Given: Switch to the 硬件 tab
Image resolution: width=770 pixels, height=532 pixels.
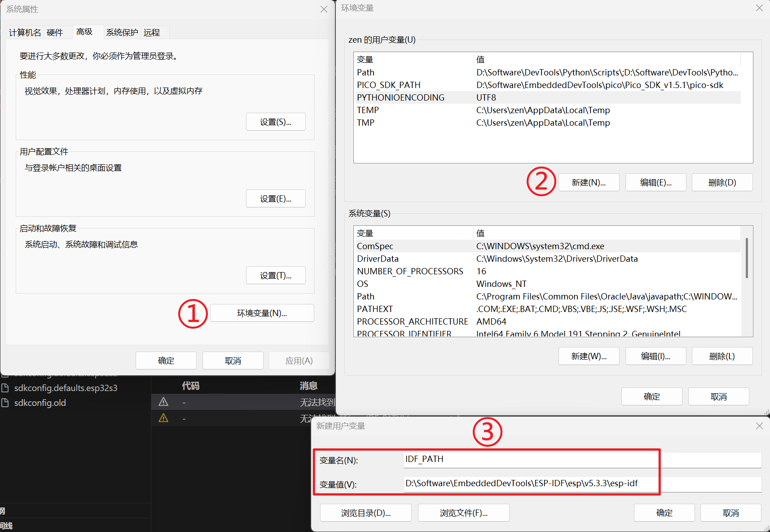Looking at the screenshot, I should tap(55, 32).
